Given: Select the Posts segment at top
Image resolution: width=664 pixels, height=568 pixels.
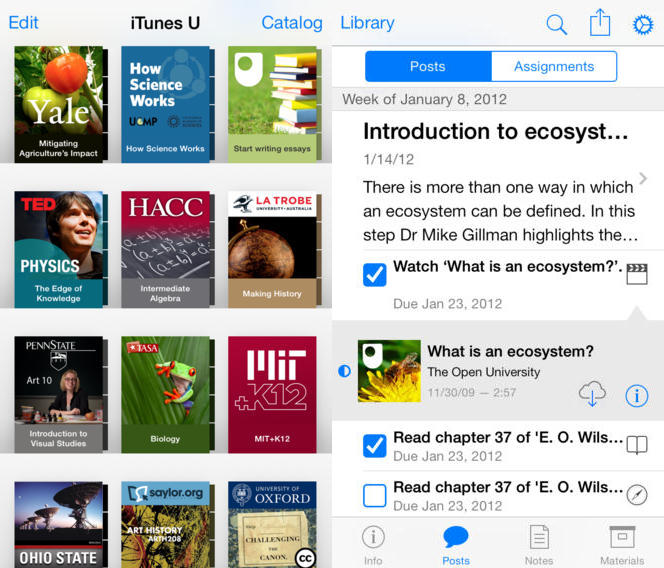Looking at the screenshot, I should click(x=428, y=67).
